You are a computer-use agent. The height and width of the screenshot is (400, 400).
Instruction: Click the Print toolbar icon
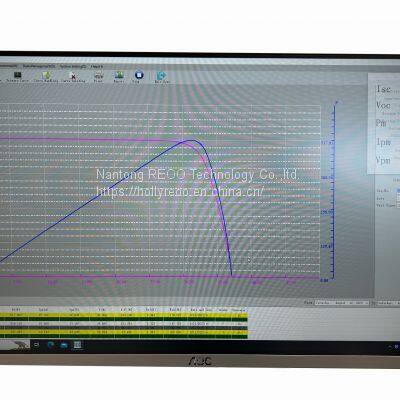click(99, 75)
